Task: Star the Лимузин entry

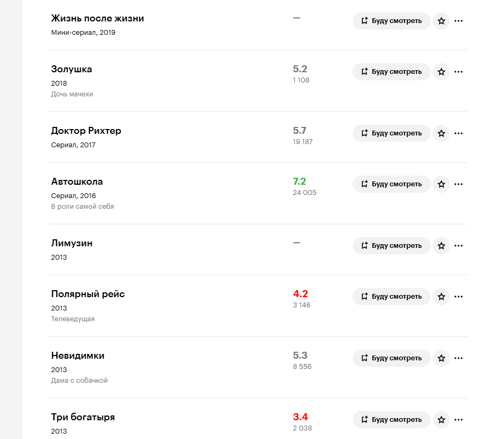Action: click(441, 246)
